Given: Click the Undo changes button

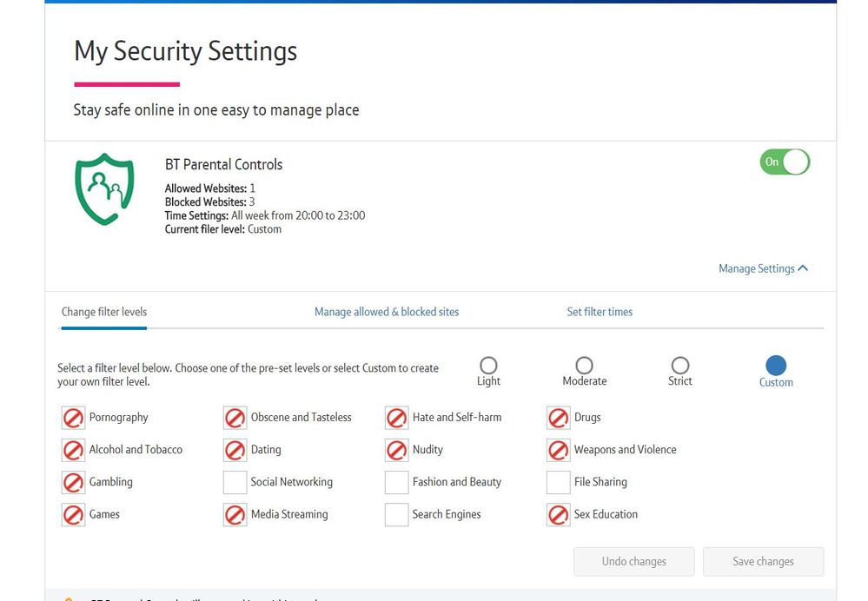Looking at the screenshot, I should 633,562.
